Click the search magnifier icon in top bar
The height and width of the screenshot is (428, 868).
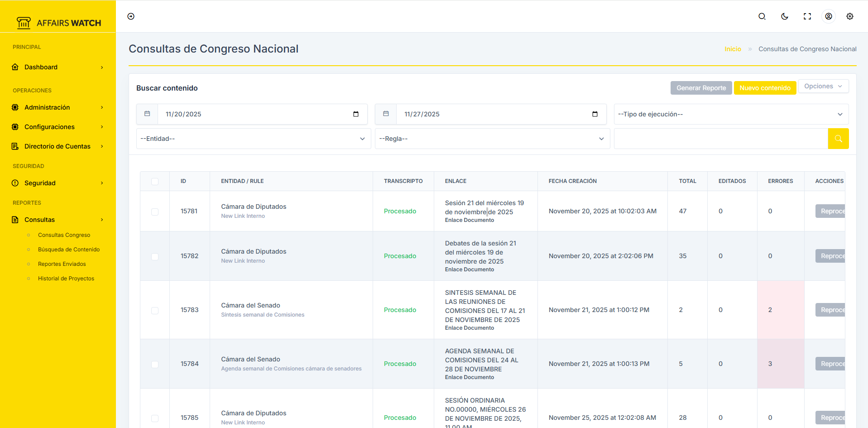point(762,16)
